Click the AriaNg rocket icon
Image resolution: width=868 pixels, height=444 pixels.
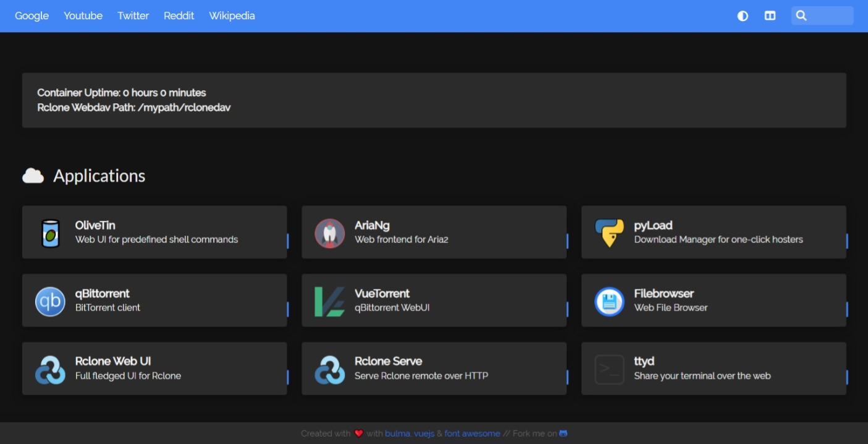click(329, 233)
